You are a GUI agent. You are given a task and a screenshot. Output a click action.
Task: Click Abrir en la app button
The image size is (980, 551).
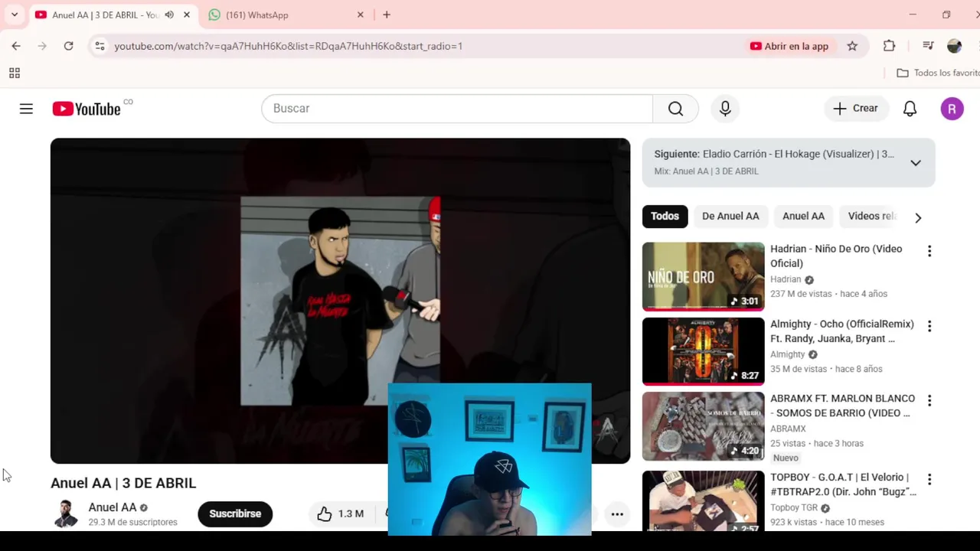[x=789, y=46]
